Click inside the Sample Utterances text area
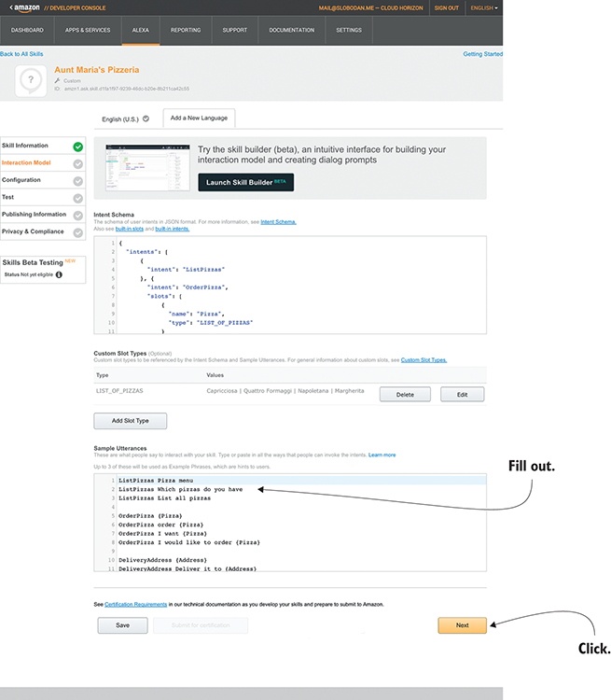The width and height of the screenshot is (611, 700). 289,523
